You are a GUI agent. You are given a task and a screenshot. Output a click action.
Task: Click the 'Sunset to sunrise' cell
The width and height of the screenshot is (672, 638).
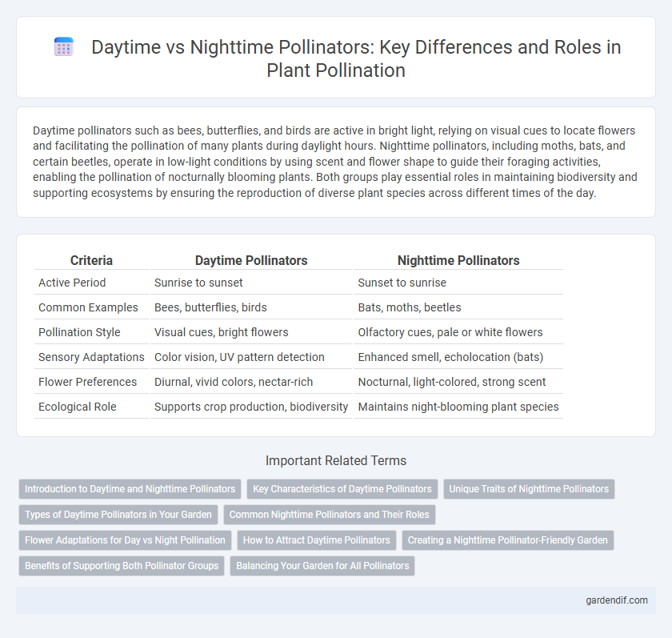458,283
